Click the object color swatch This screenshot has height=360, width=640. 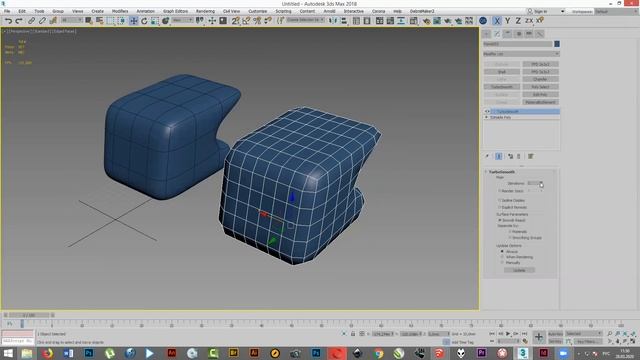[x=557, y=44]
